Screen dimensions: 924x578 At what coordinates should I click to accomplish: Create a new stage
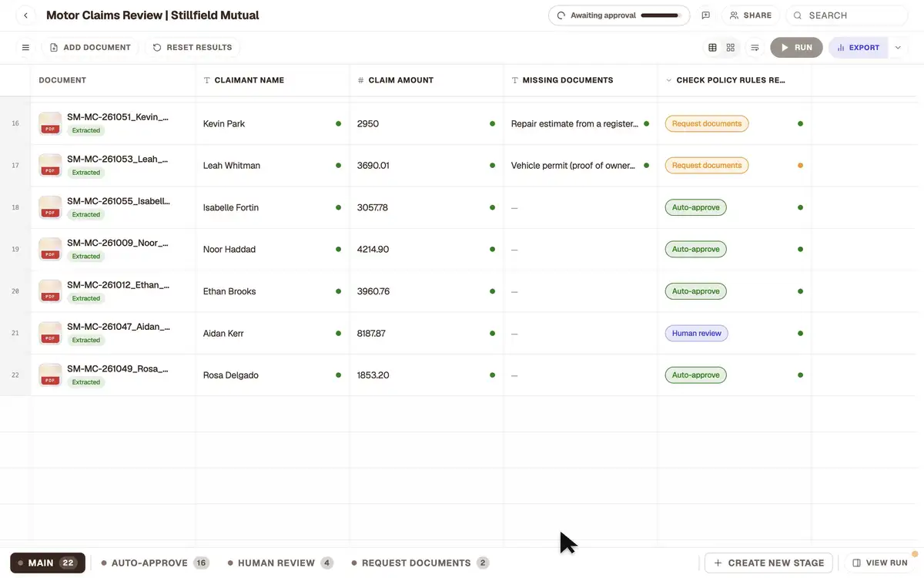pos(768,563)
